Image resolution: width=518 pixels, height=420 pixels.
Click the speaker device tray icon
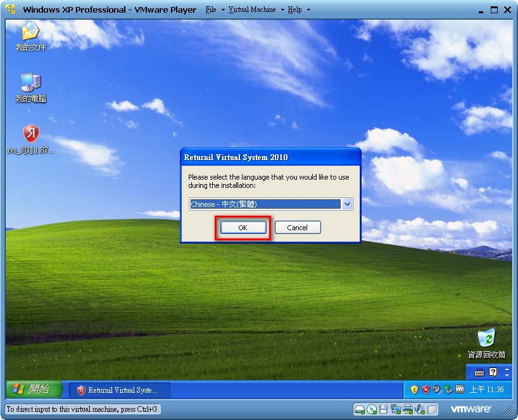(437, 390)
